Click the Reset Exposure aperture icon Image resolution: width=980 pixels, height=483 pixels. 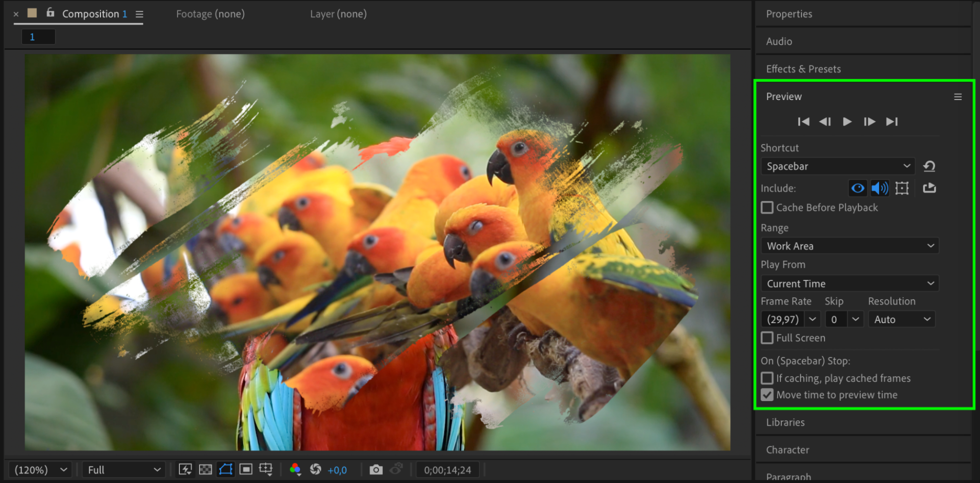[x=315, y=470]
